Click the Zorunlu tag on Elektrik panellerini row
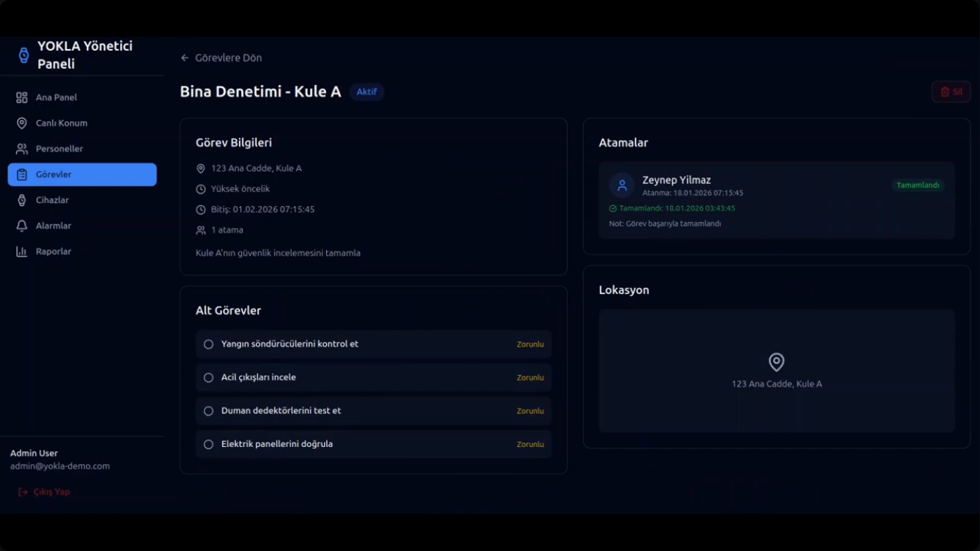This screenshot has height=551, width=980. [x=530, y=445]
